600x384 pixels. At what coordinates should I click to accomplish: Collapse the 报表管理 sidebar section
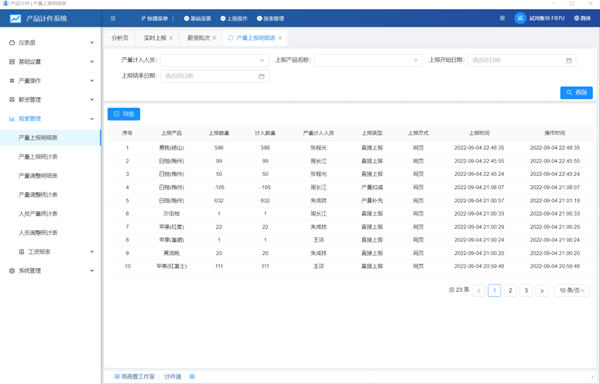[x=92, y=119]
